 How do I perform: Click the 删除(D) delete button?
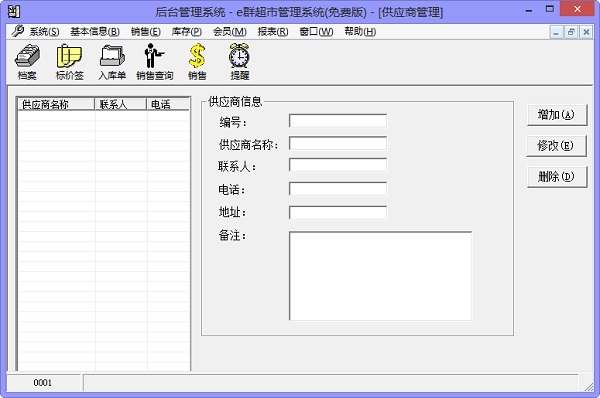[x=557, y=177]
